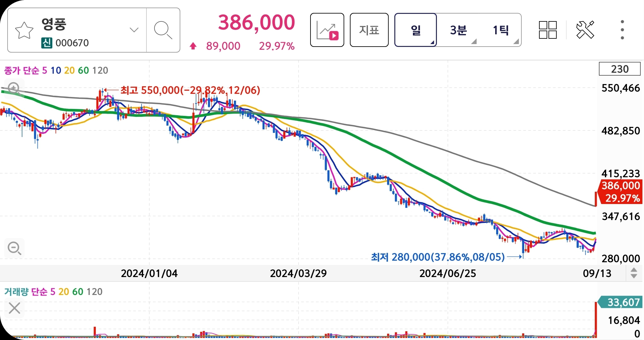Click the 482,850 price axis label
The width and height of the screenshot is (644, 340).
tap(621, 131)
